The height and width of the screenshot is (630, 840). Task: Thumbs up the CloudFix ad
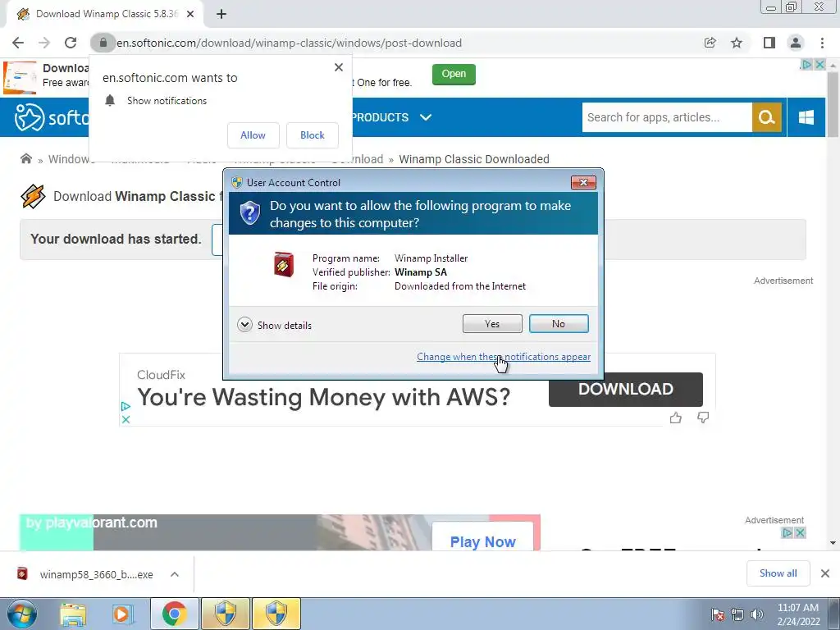[x=676, y=418]
